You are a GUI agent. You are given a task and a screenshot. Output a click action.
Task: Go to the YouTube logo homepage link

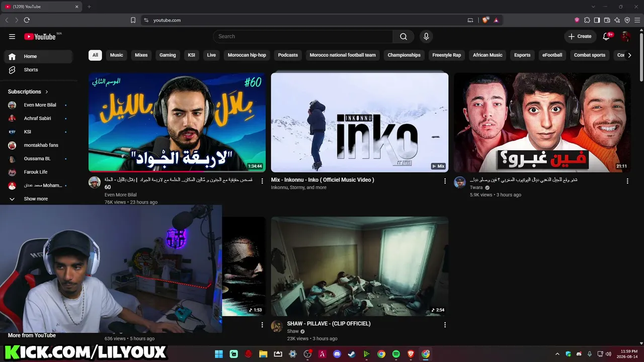tap(40, 36)
